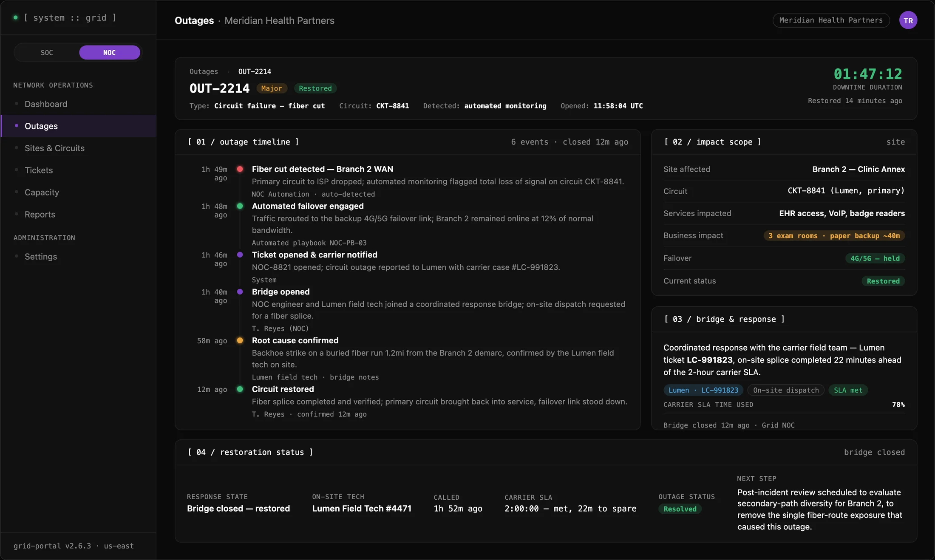Click the Automated playbook NOC-PB-03 label
Viewport: 935px width, 560px height.
[x=309, y=243]
